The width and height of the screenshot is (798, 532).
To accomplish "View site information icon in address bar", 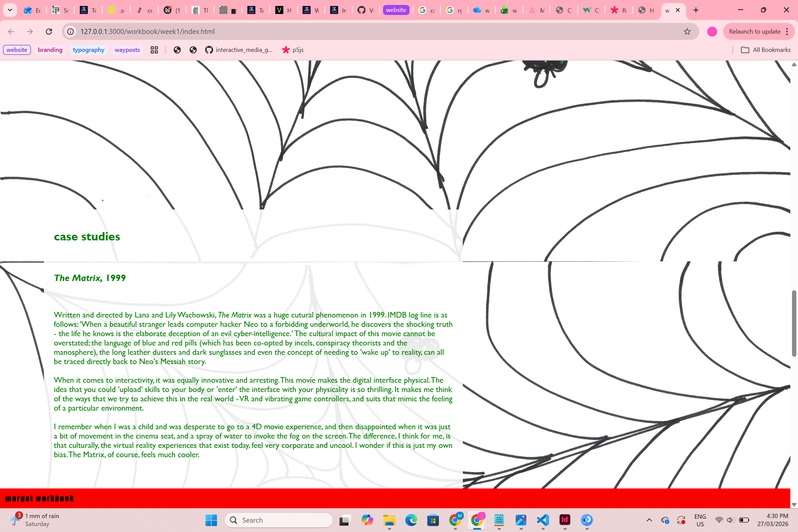I will point(70,32).
